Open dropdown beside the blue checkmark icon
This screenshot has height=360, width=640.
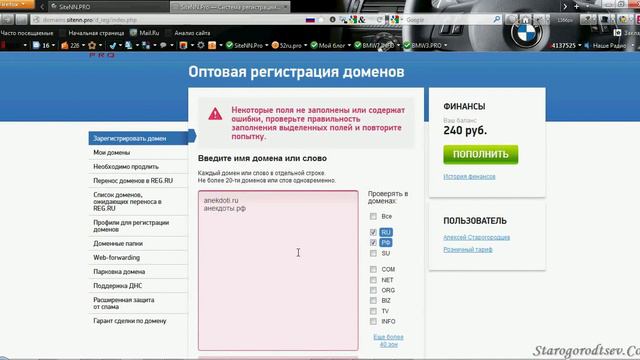(120, 46)
